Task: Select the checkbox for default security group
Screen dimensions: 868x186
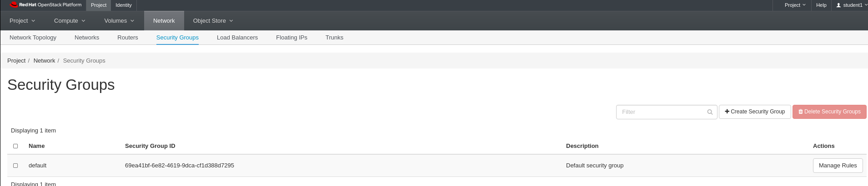Action: coord(15,166)
